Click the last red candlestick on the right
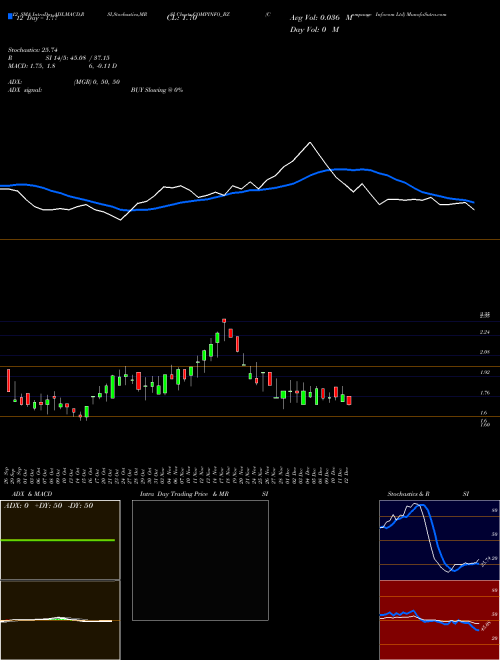The width and height of the screenshot is (500, 660). [349, 400]
